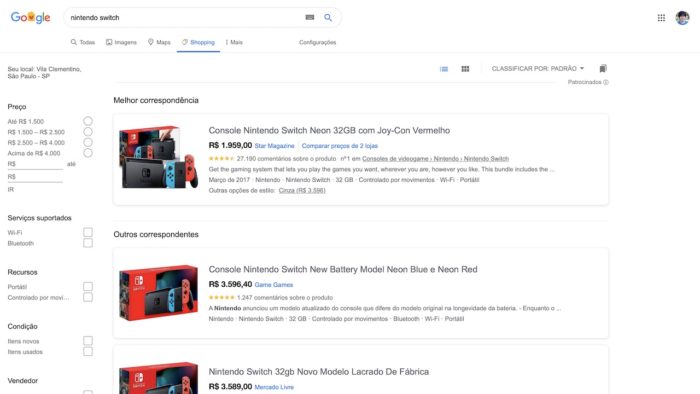Click the Google logo

click(30, 18)
